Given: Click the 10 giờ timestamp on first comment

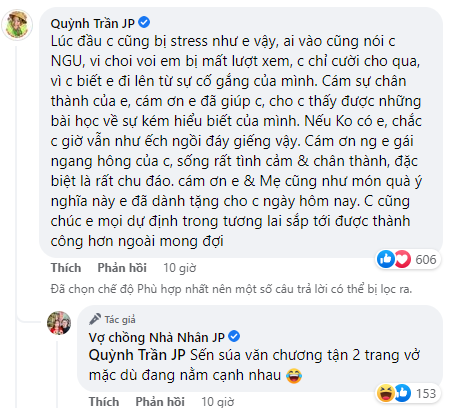Looking at the screenshot, I should 179,268.
